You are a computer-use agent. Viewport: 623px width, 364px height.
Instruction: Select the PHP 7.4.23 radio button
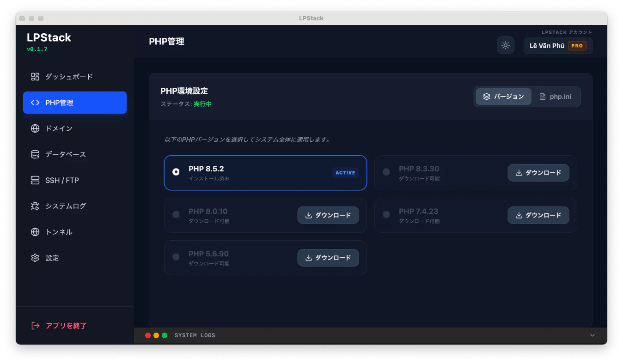point(386,214)
